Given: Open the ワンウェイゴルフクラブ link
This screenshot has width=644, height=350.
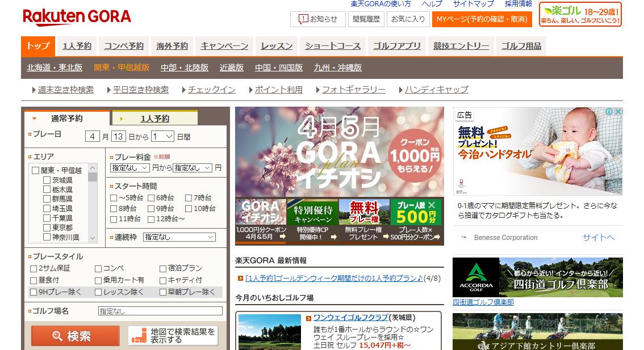Looking at the screenshot, I should click(x=350, y=317).
